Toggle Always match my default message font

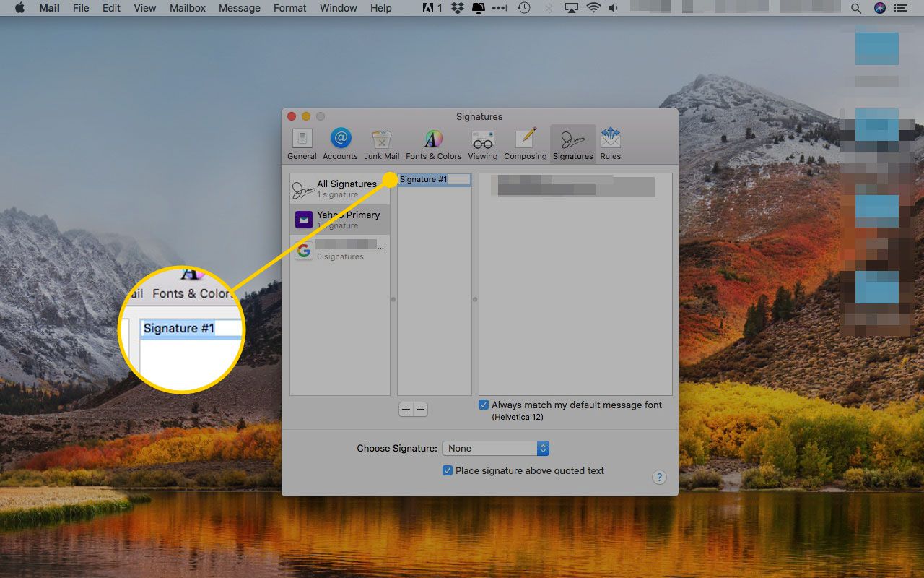point(484,405)
